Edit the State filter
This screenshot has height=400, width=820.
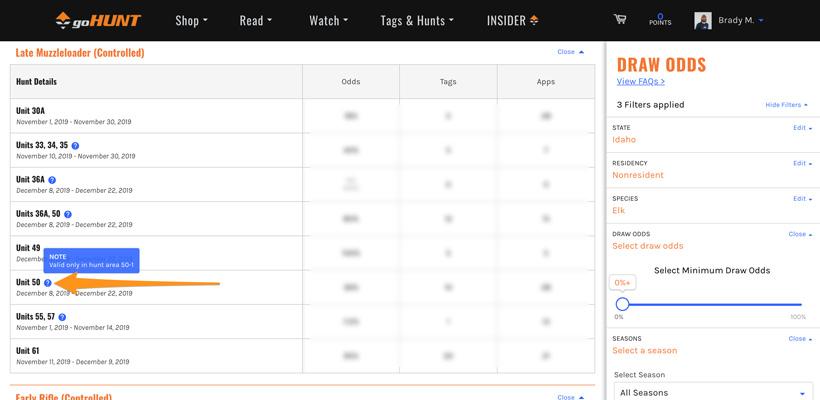[799, 128]
